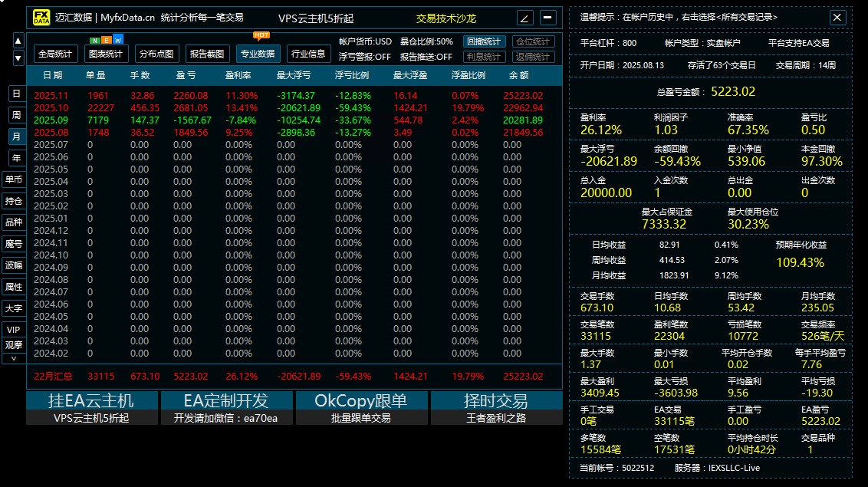Screen dimensions: 868x487
Task: Click the 利息统计 button
Action: pyautogui.click(x=483, y=57)
